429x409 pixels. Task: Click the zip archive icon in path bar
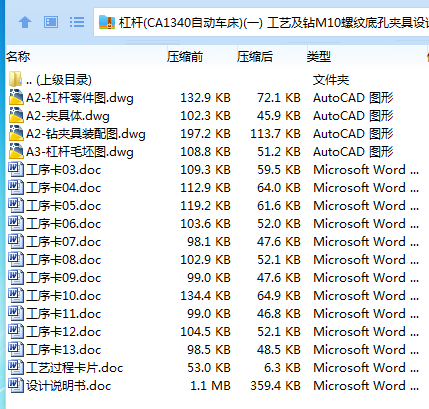tap(107, 22)
